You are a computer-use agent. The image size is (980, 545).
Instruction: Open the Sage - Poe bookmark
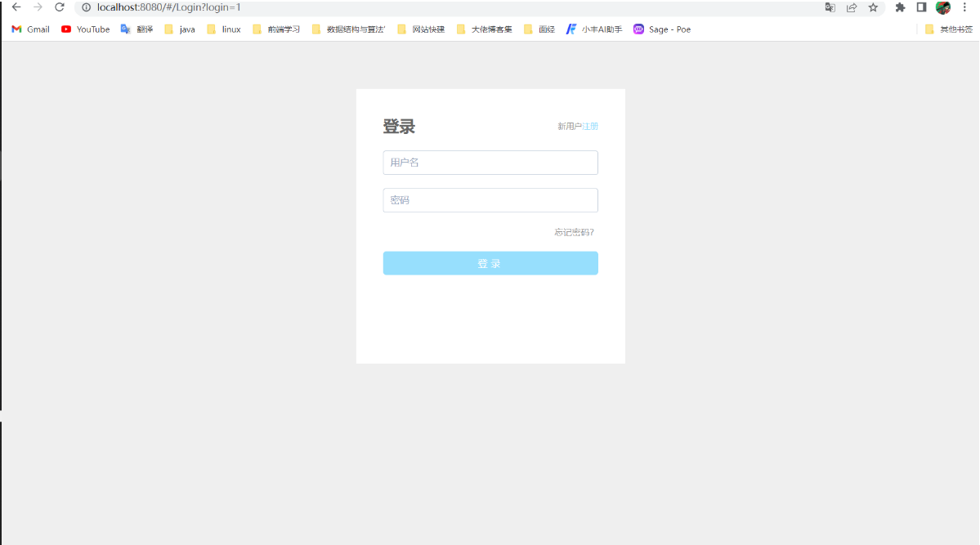[x=662, y=29]
